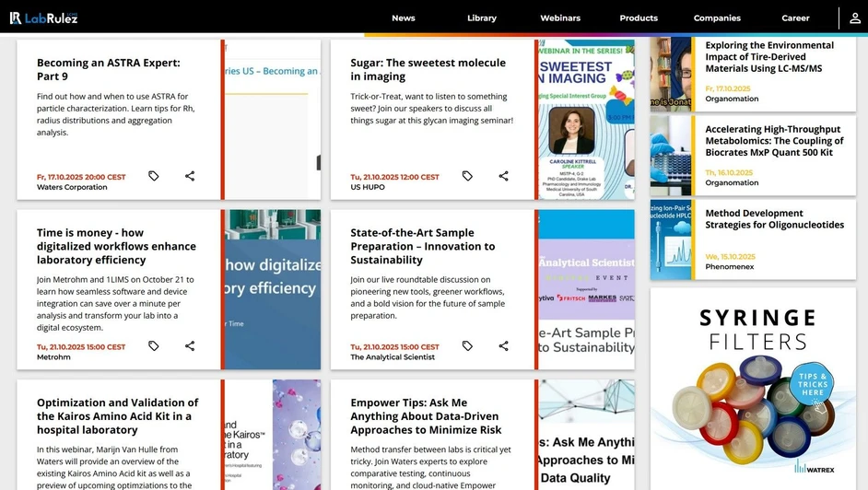868x490 pixels.
Task: Open the Tire-Derived Materials article thumbnail
Action: pos(671,74)
